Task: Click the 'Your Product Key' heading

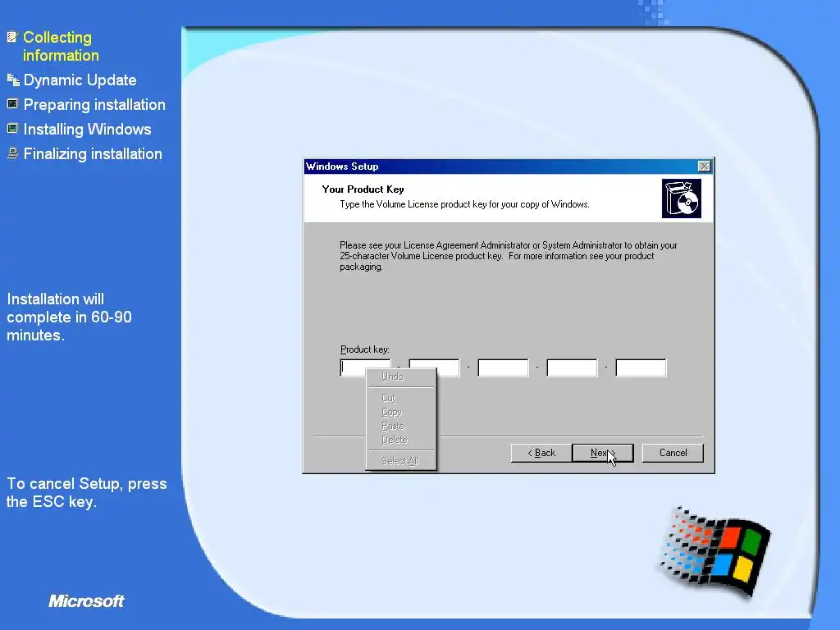Action: point(363,189)
